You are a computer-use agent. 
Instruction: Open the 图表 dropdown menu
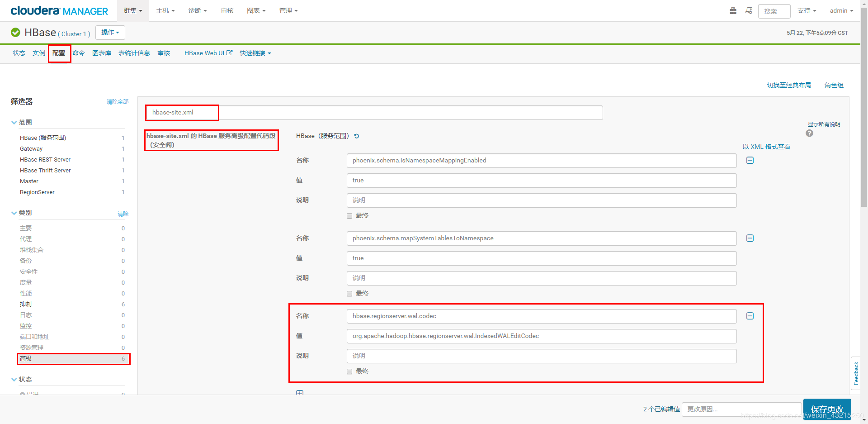(256, 10)
